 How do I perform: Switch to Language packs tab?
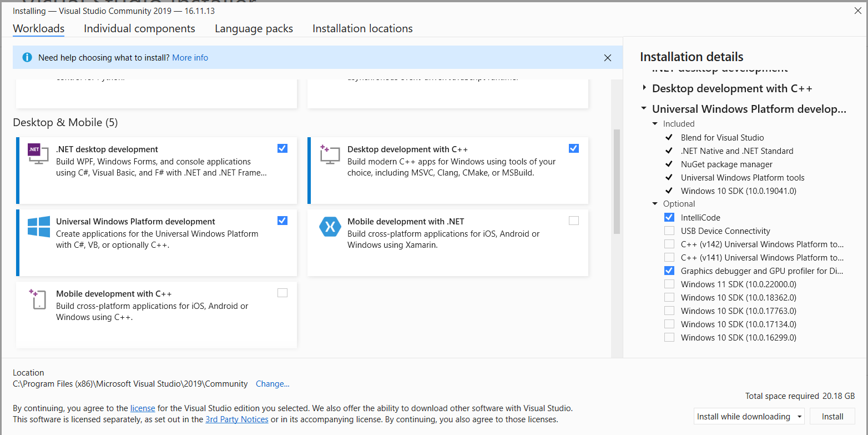254,28
